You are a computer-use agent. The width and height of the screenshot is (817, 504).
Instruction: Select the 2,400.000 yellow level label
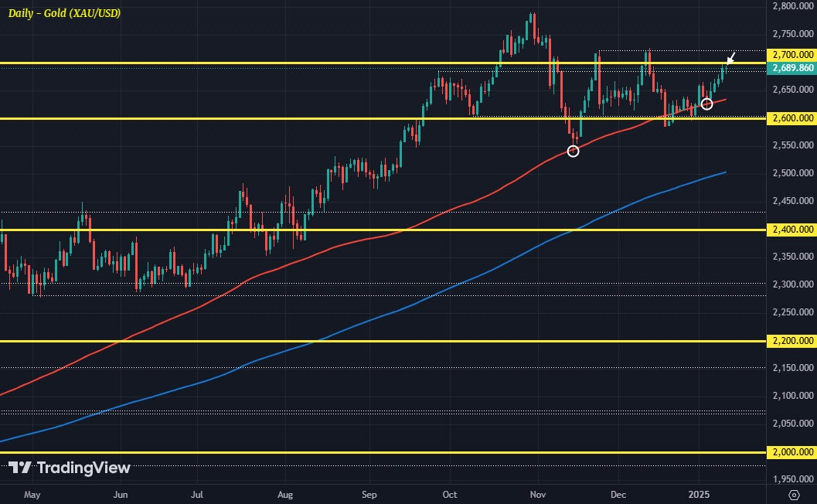[791, 230]
